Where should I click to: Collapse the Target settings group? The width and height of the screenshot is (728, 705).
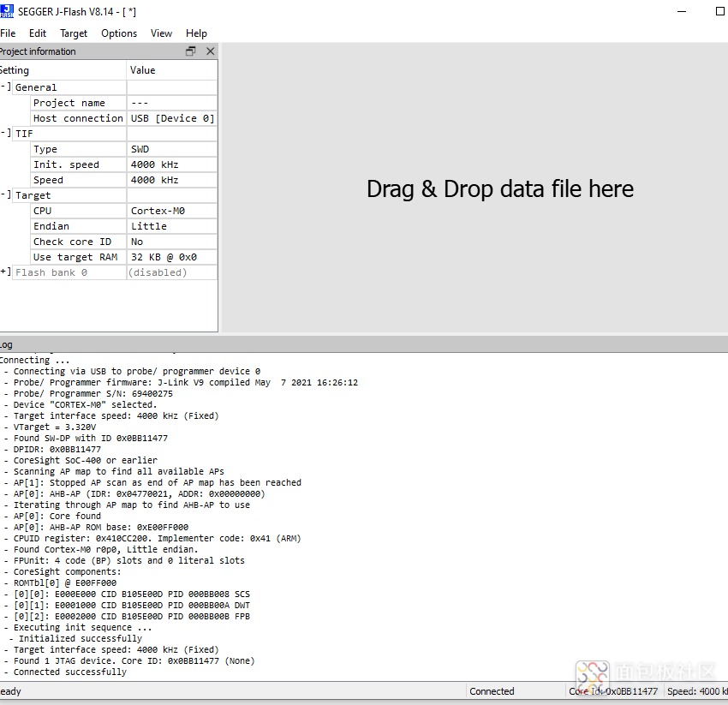click(5, 195)
